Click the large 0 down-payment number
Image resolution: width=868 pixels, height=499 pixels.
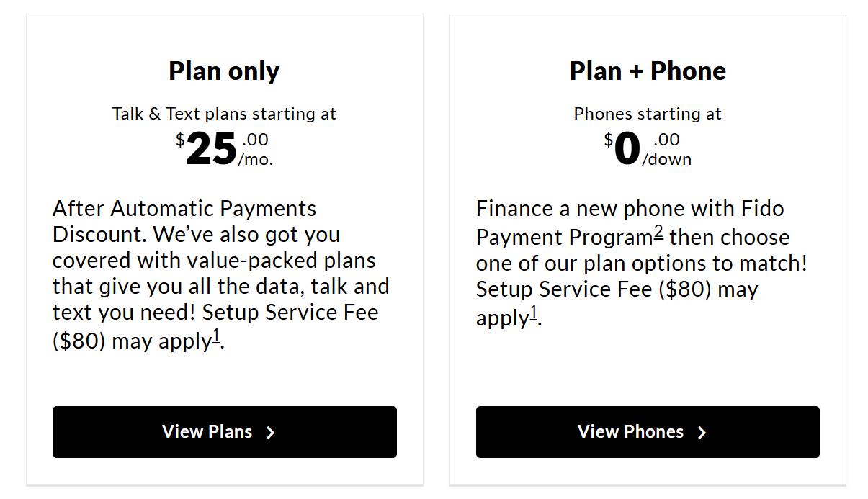pos(627,150)
